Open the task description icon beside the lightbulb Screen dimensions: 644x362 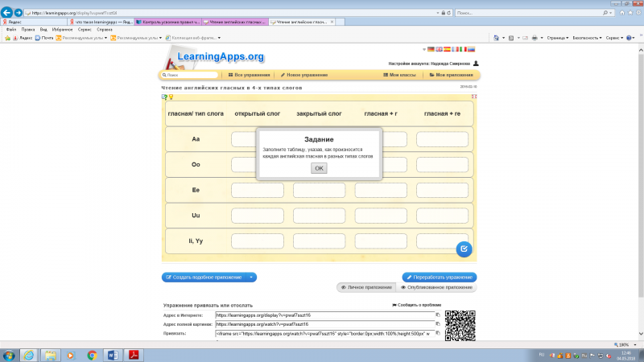click(164, 97)
